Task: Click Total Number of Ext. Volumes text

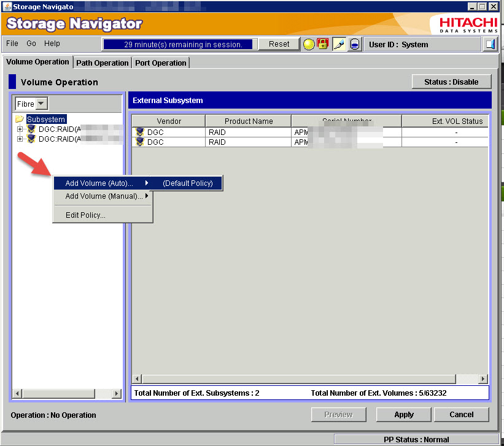Action: click(379, 393)
